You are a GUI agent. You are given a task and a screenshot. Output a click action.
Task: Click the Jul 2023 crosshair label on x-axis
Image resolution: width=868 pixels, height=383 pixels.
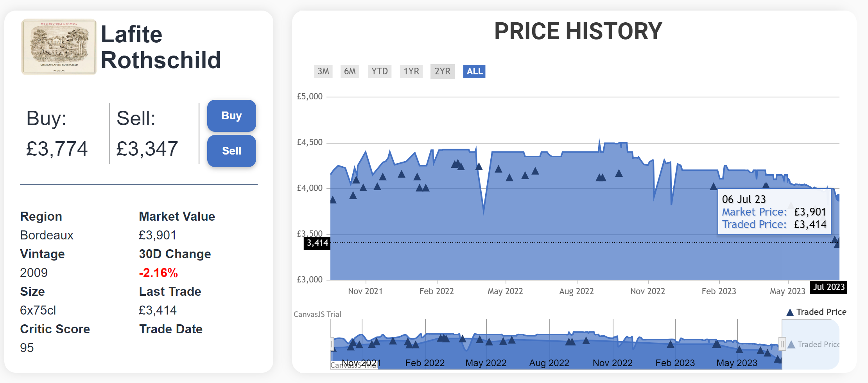(829, 287)
